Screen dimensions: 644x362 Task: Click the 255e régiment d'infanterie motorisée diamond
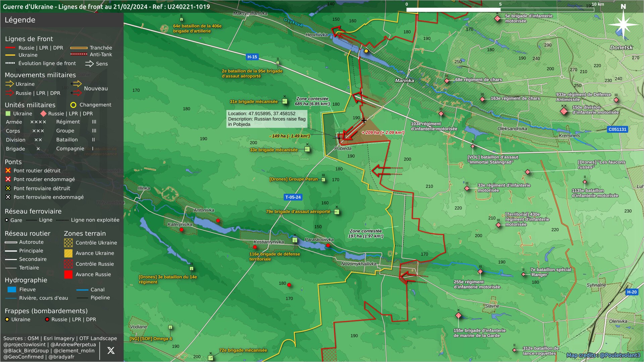click(480, 271)
